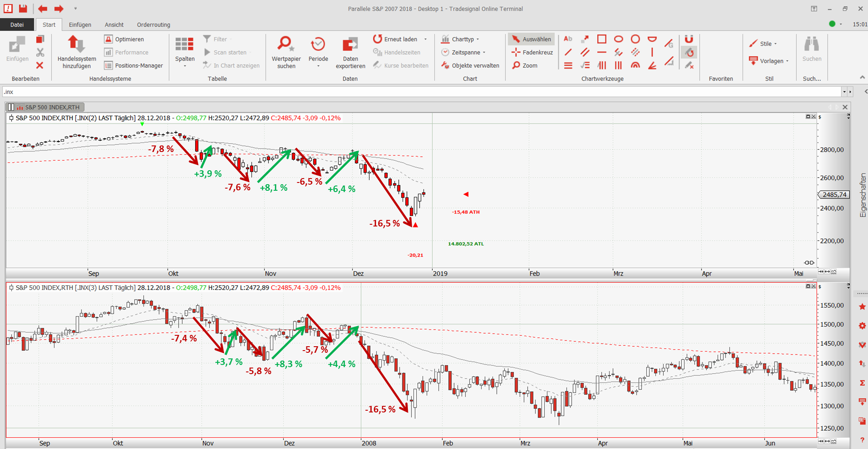Switch to the Ansicht ribbon tab

click(x=114, y=25)
